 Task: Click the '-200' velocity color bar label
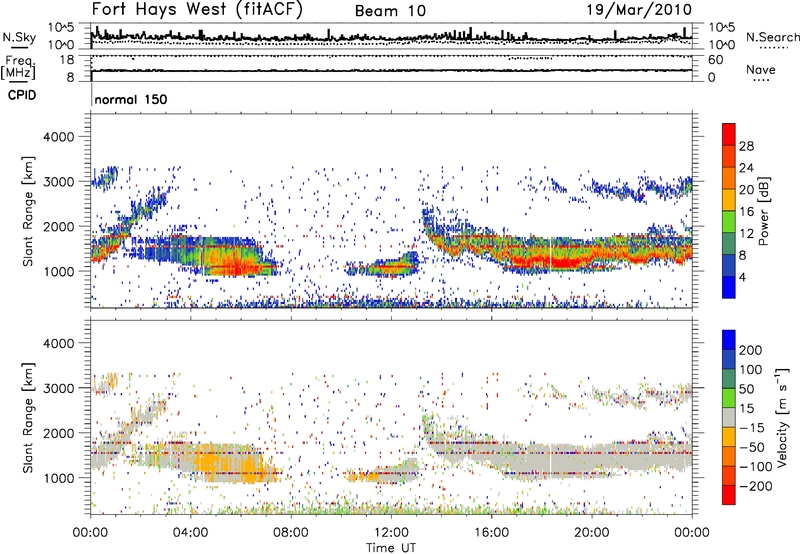point(756,486)
